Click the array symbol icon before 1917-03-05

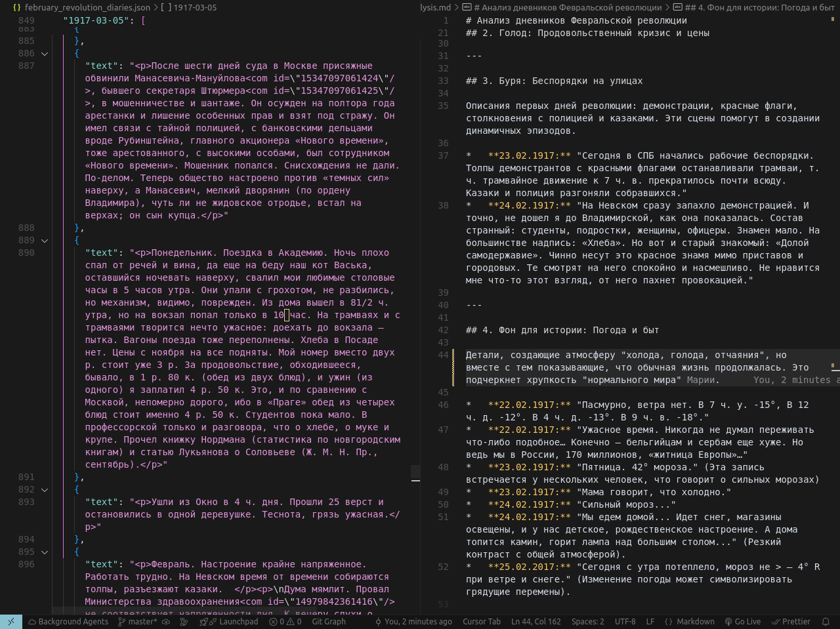click(165, 7)
